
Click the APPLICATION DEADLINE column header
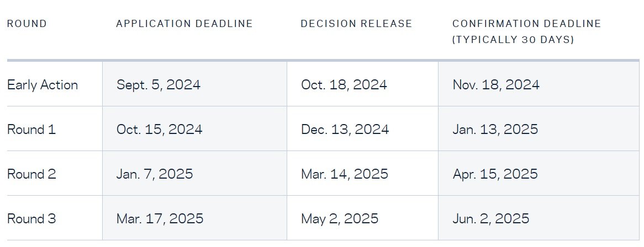[x=184, y=24]
